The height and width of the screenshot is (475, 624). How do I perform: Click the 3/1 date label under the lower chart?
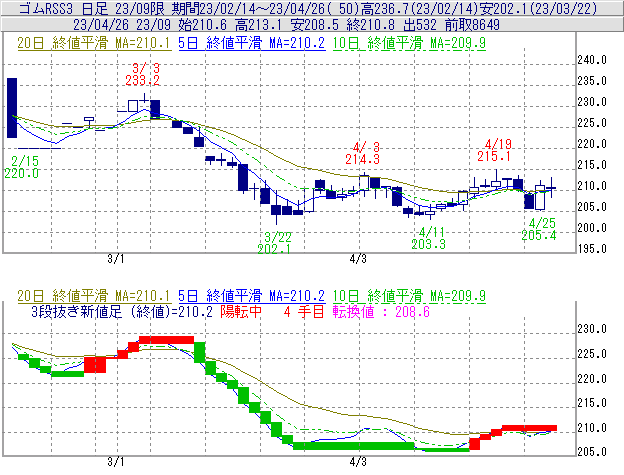coord(115,462)
